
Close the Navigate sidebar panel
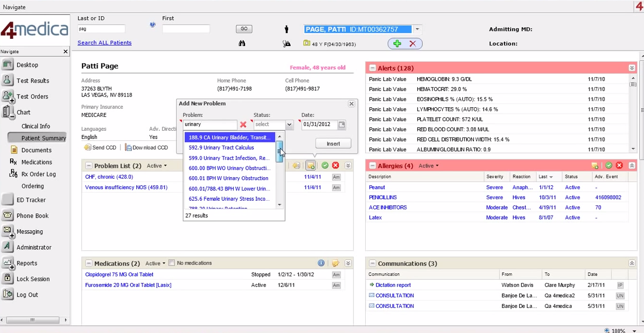click(65, 52)
